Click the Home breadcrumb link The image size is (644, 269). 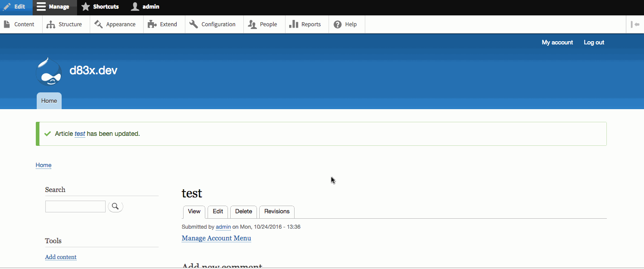click(44, 165)
